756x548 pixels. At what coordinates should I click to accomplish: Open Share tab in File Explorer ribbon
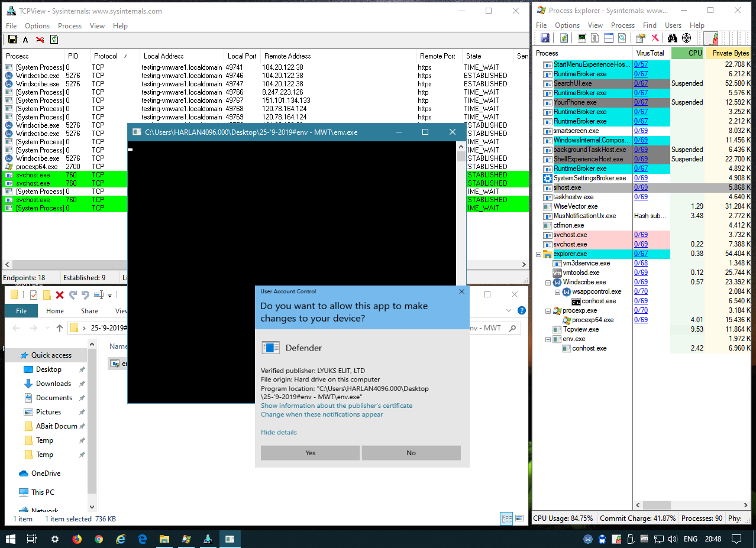click(x=90, y=311)
